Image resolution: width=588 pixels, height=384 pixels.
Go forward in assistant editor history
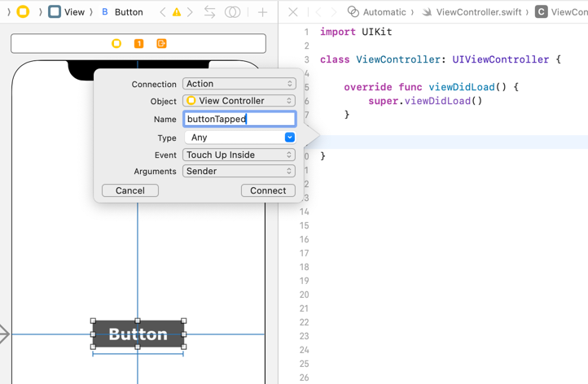pyautogui.click(x=333, y=12)
